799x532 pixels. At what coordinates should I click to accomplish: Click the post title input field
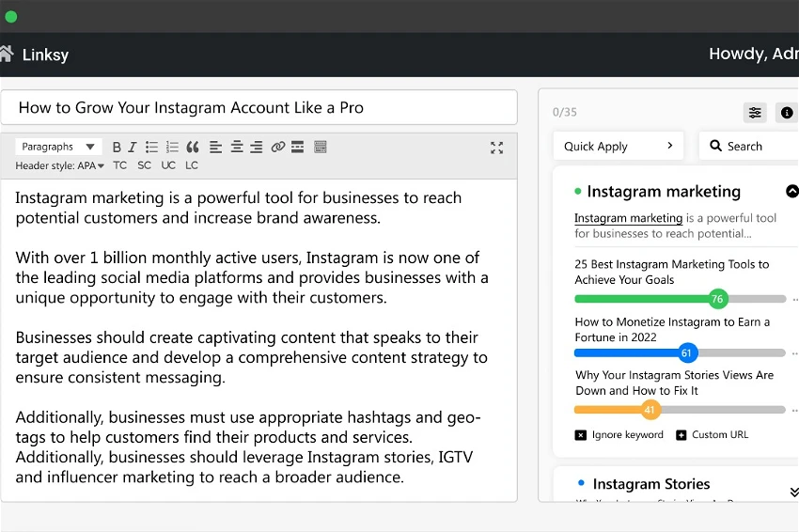pos(258,107)
